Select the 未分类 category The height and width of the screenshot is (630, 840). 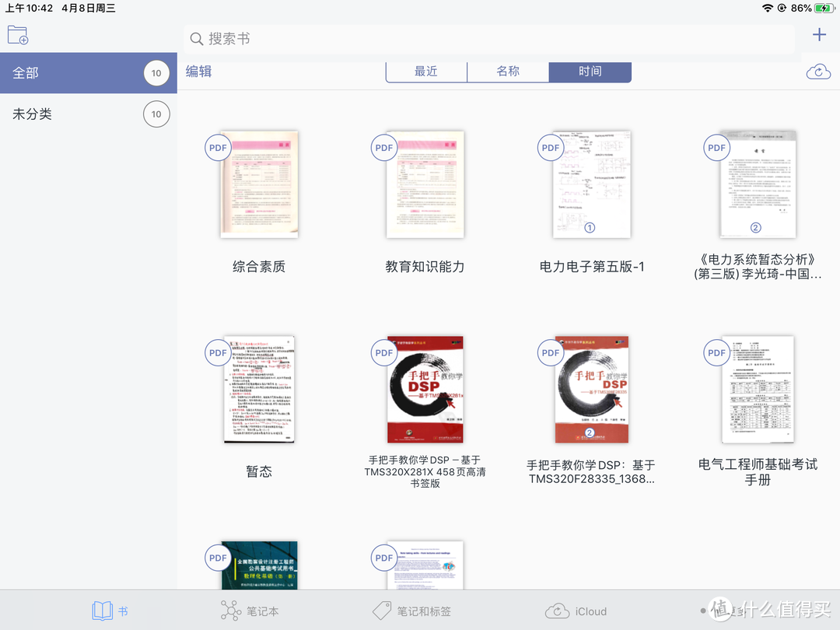(89, 114)
